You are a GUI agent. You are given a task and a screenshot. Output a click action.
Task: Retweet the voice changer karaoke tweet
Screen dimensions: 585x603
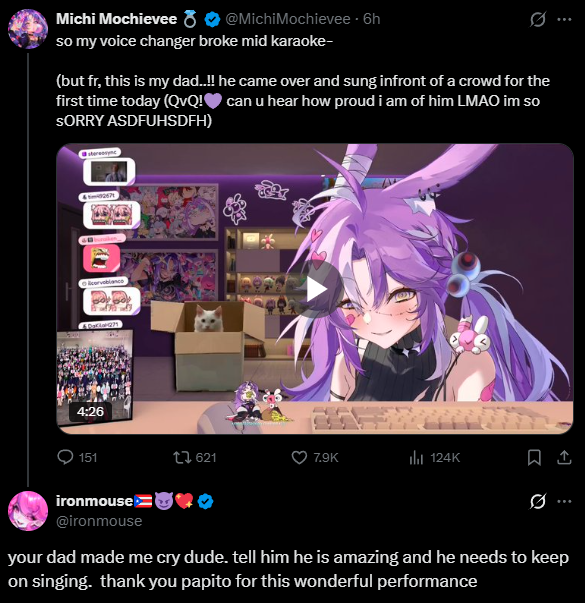(194, 457)
